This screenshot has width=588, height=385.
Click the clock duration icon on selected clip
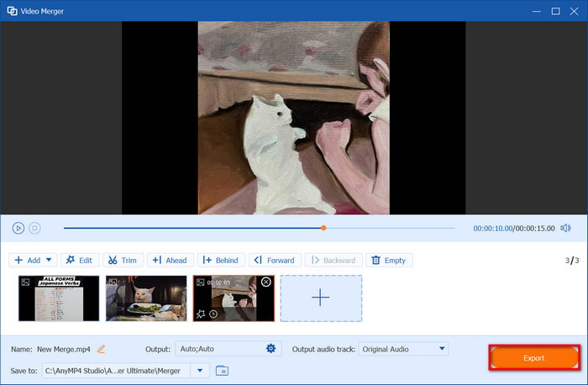click(x=213, y=314)
